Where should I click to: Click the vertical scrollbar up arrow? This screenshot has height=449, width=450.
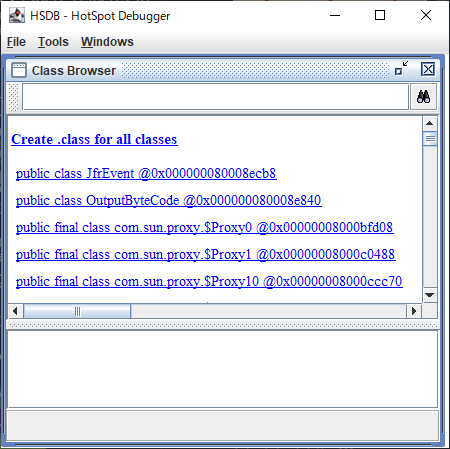point(430,123)
